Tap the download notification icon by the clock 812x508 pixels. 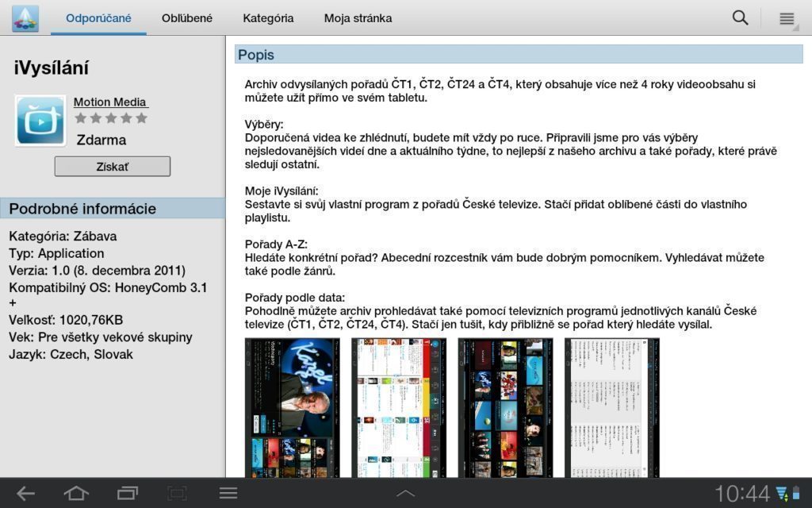781,493
